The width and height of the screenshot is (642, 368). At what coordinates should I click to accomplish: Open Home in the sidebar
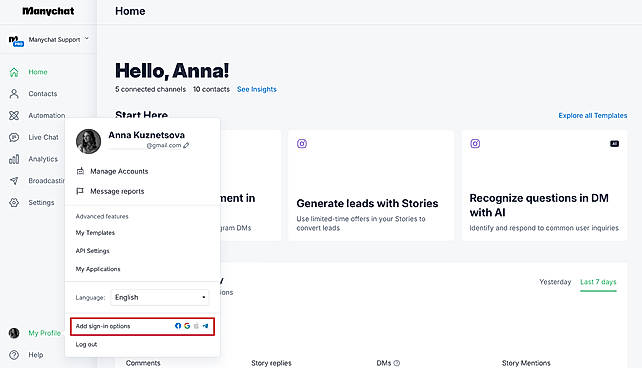point(38,72)
